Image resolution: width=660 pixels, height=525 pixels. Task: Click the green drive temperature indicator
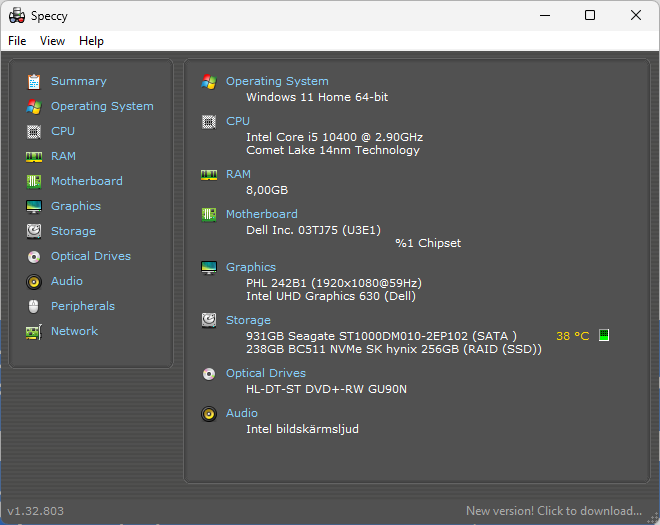point(604,336)
